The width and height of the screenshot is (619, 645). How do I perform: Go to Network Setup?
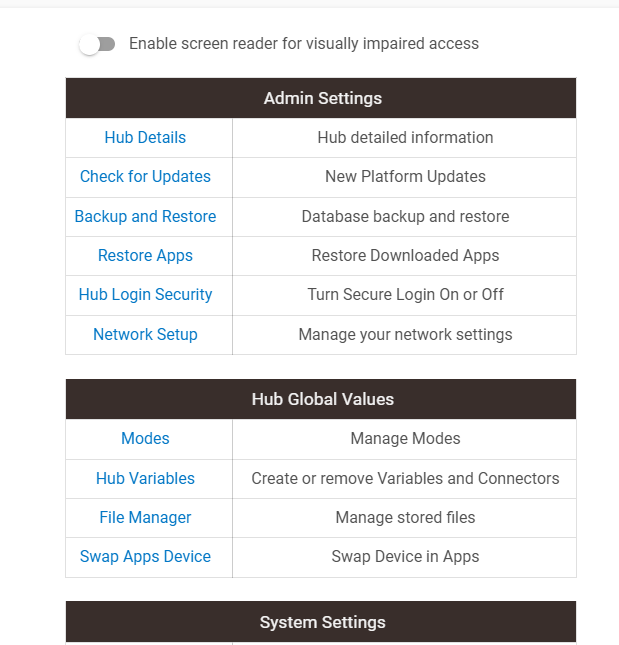click(145, 334)
